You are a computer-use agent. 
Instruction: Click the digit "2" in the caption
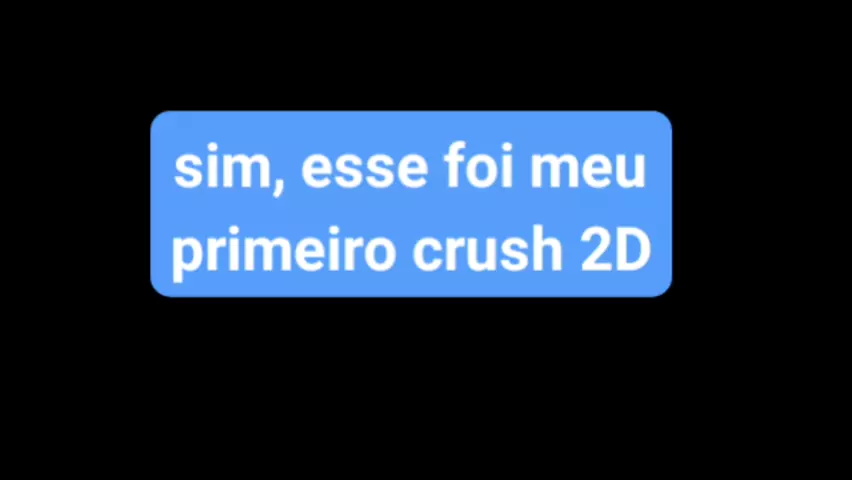tap(596, 250)
